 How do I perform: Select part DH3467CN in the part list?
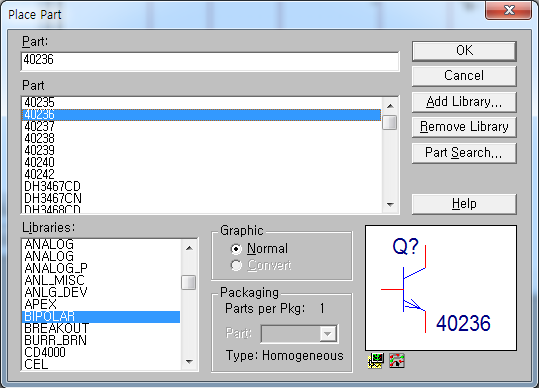pos(201,199)
